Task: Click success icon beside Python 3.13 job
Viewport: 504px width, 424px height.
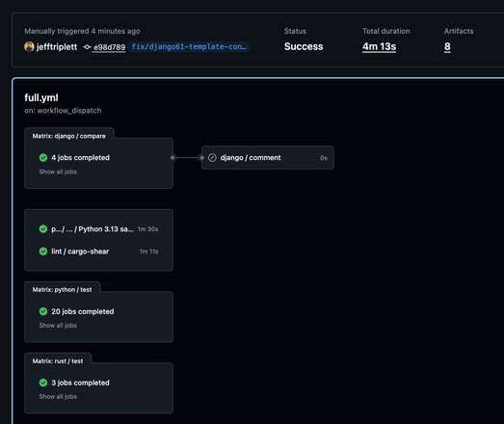Action: click(43, 229)
